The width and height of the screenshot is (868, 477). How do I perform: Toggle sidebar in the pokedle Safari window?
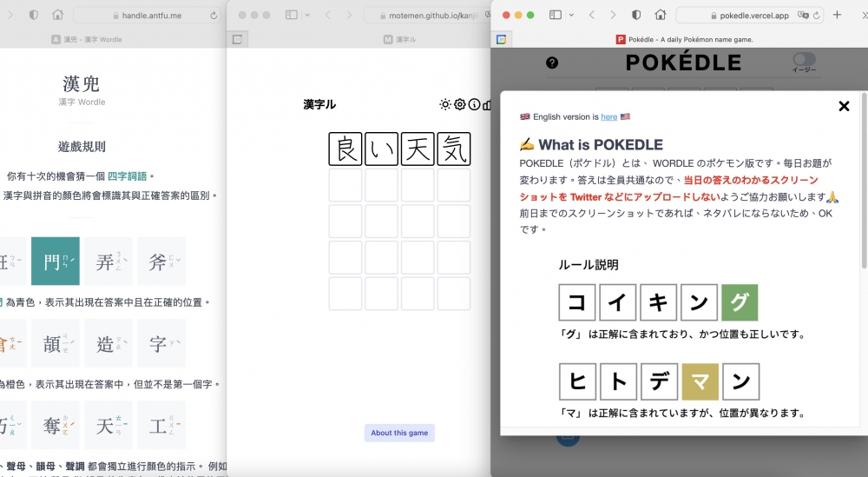click(556, 15)
